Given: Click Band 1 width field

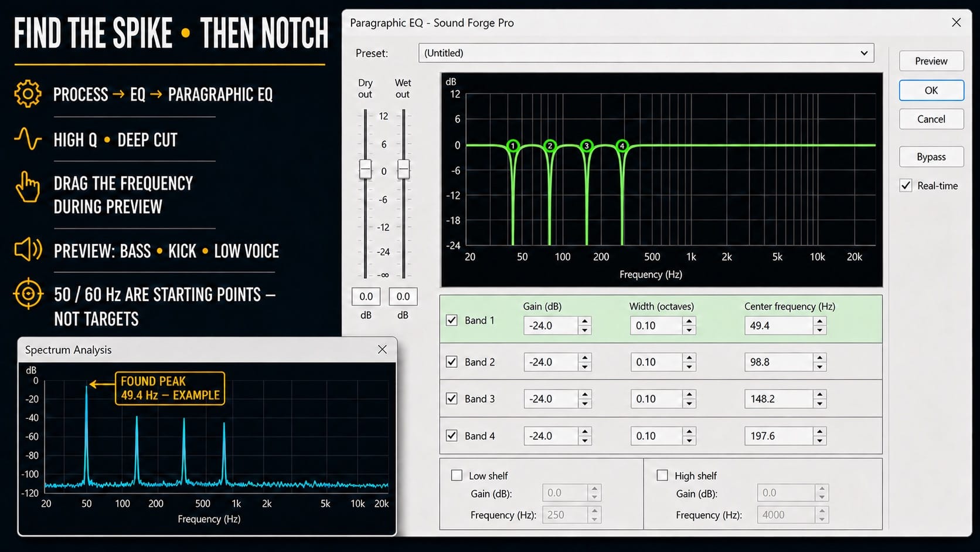Looking at the screenshot, I should tap(656, 326).
